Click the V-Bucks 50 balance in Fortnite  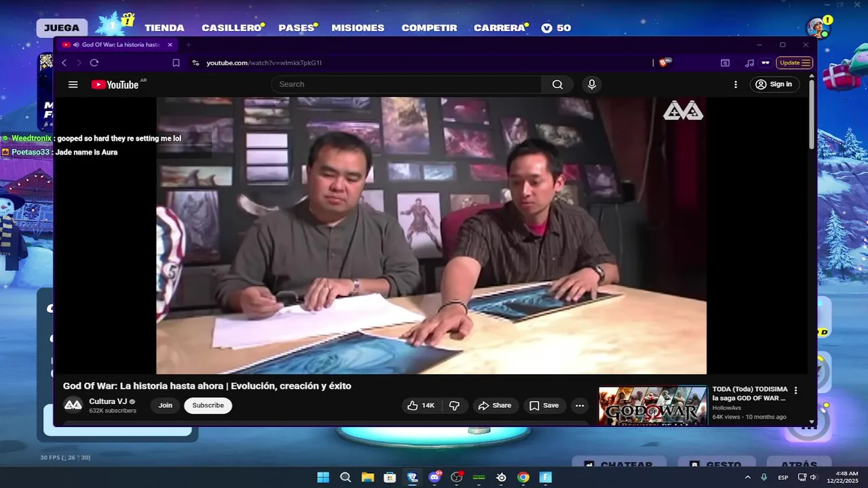tap(556, 28)
